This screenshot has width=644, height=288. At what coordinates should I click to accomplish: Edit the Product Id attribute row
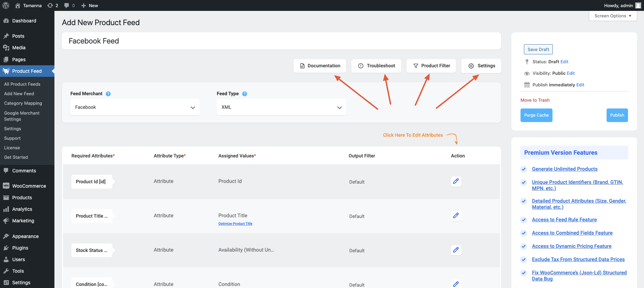click(x=456, y=181)
